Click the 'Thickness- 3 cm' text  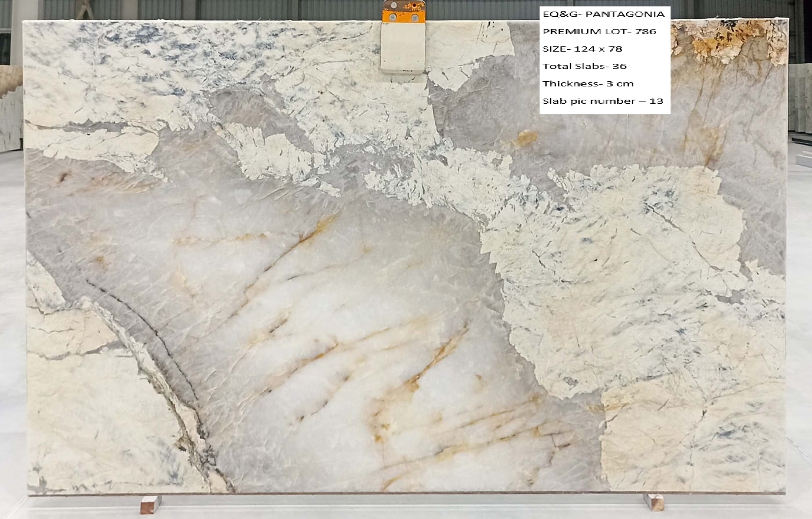pyautogui.click(x=588, y=84)
